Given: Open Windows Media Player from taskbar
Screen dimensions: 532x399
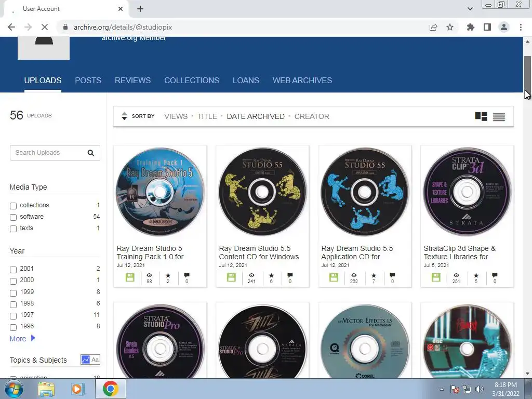Looking at the screenshot, I should pos(77,389).
